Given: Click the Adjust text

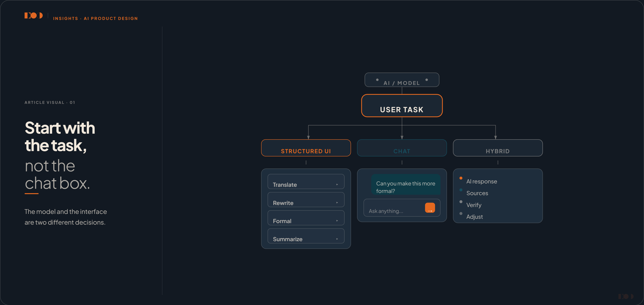Looking at the screenshot, I should [474, 217].
